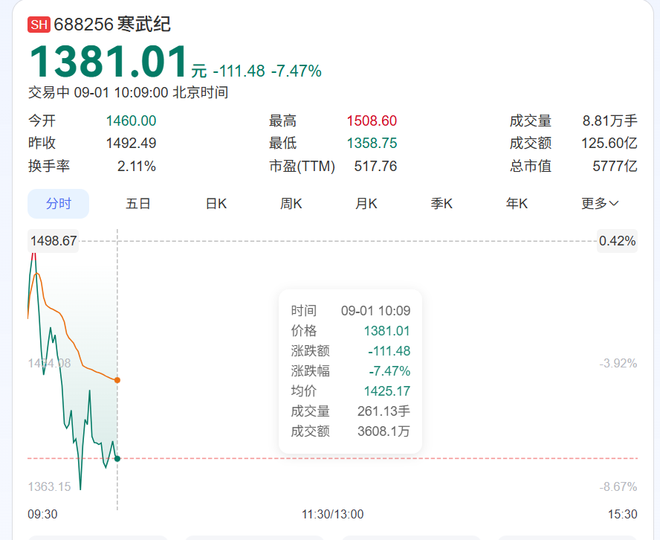
Task: Click the current price 1381.01
Action: tap(108, 62)
